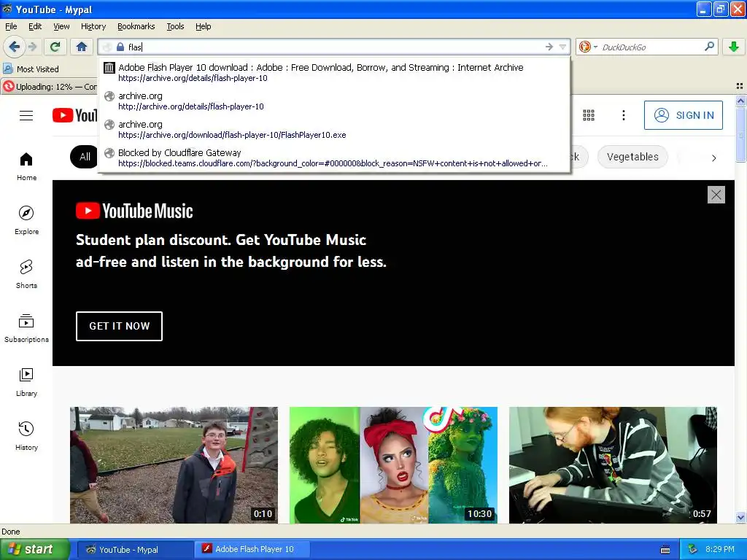Open Shorts in YouTube sidebar
This screenshot has width=747, height=560.
pos(26,274)
